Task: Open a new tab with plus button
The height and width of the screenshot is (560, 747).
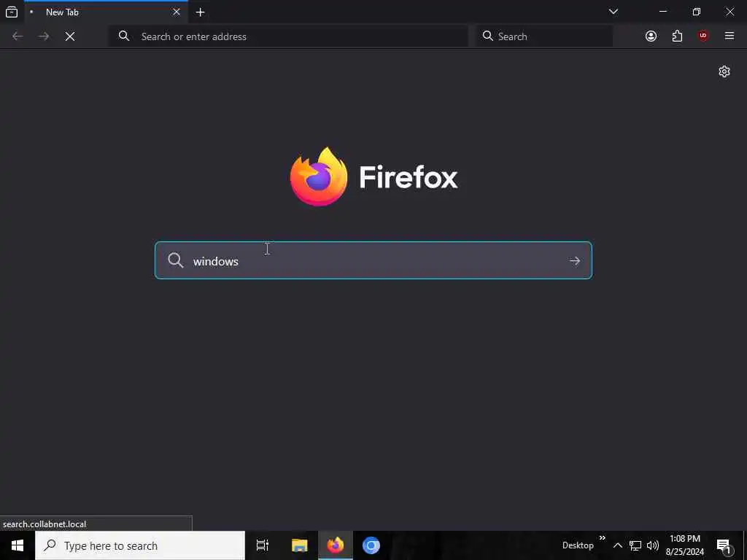Action: point(200,12)
